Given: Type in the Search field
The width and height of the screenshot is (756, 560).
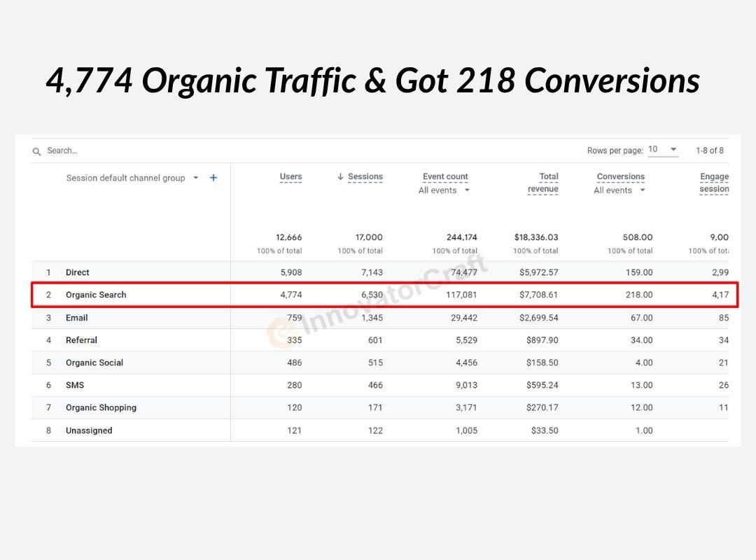Looking at the screenshot, I should [140, 151].
